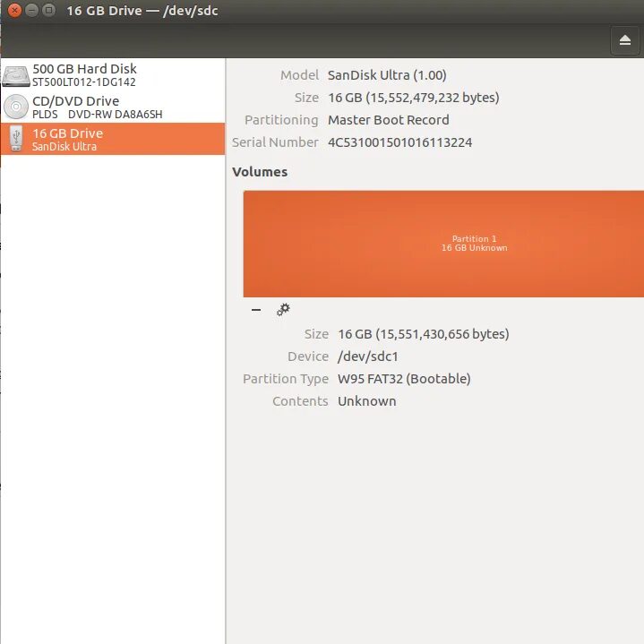Click the Contents value Unknown
This screenshot has width=644, height=644.
[x=367, y=401]
